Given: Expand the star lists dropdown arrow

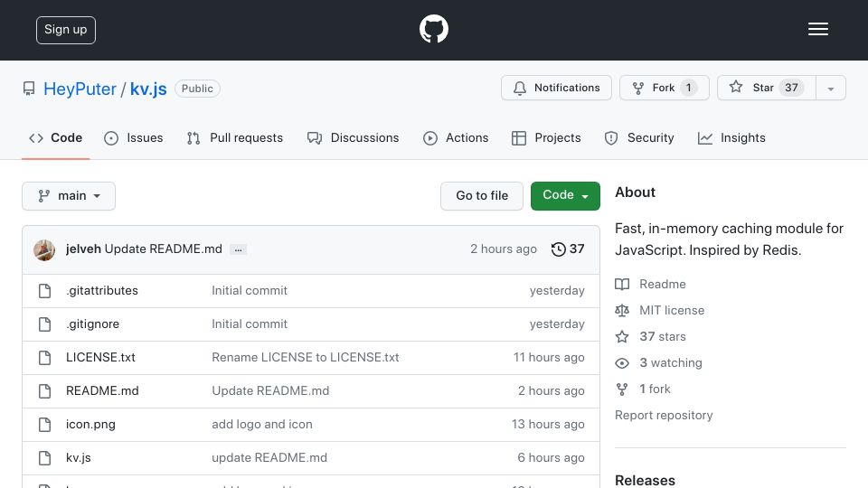Looking at the screenshot, I should click(x=830, y=88).
